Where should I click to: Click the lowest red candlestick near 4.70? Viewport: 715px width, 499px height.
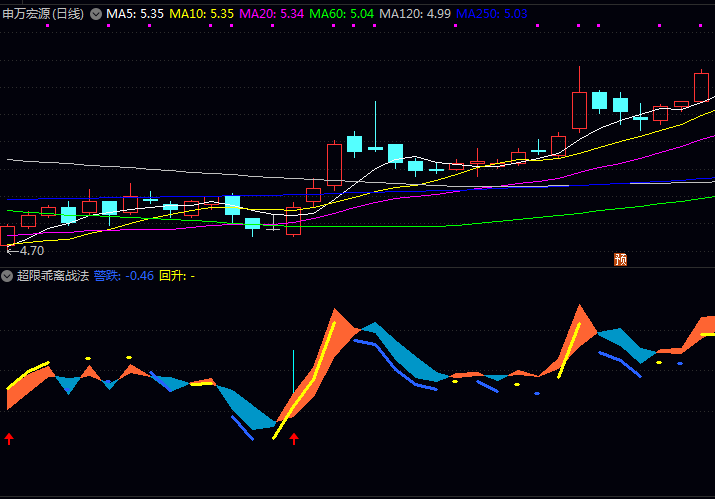tap(8, 237)
